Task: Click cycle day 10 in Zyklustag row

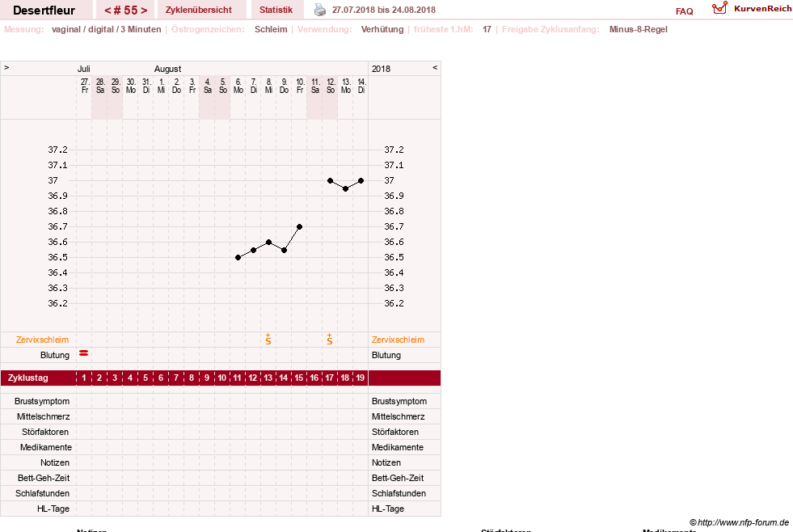Action: (x=222, y=378)
